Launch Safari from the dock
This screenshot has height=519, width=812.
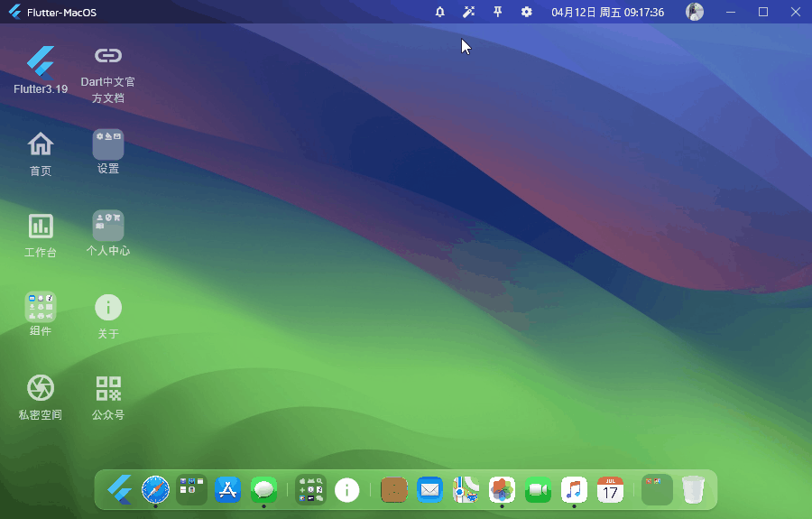click(155, 489)
